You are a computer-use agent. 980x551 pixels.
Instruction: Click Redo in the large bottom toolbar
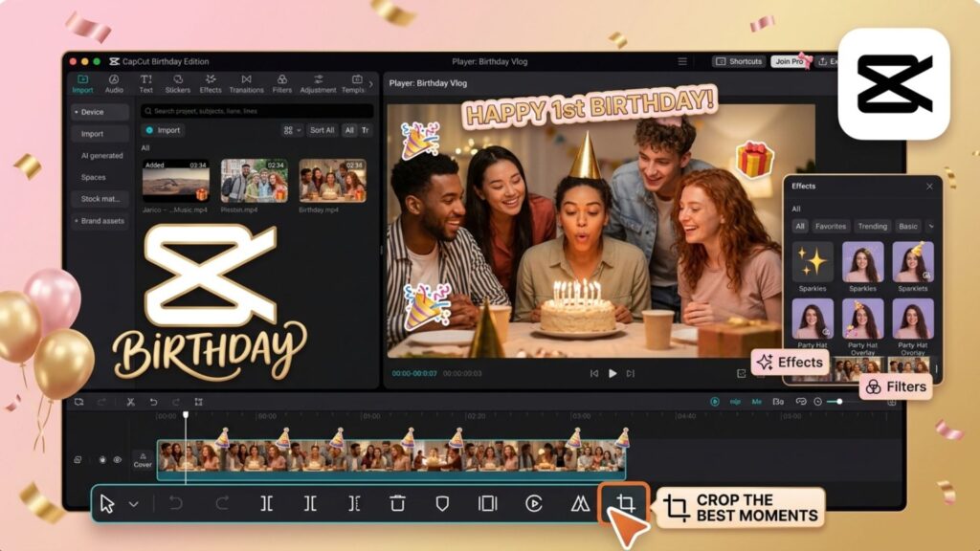click(222, 503)
